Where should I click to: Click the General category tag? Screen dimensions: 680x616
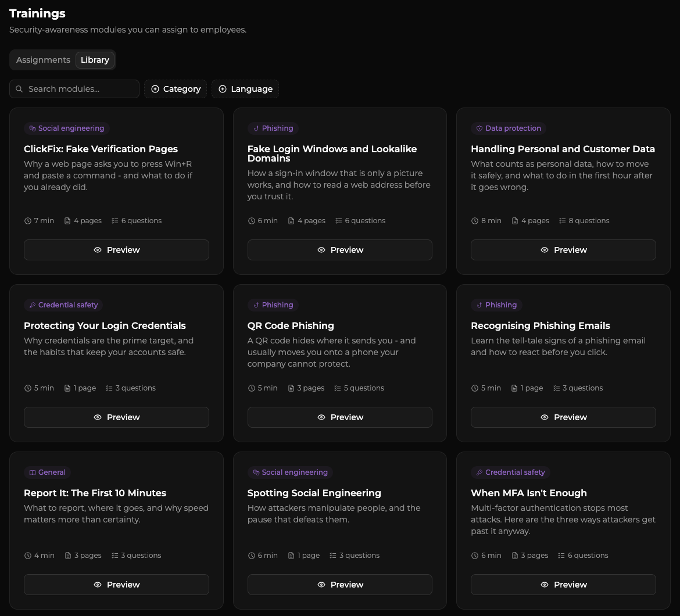pos(47,472)
